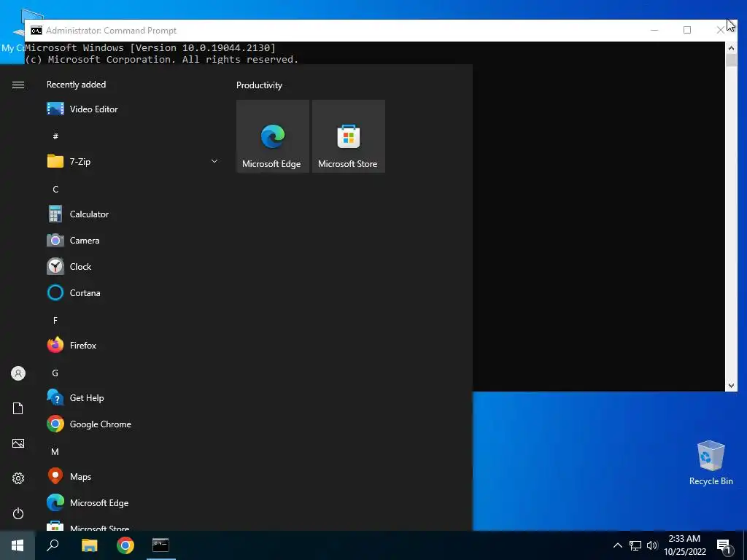Select Command Prompt taskbar button
Image resolution: width=747 pixels, height=560 pixels.
point(160,545)
